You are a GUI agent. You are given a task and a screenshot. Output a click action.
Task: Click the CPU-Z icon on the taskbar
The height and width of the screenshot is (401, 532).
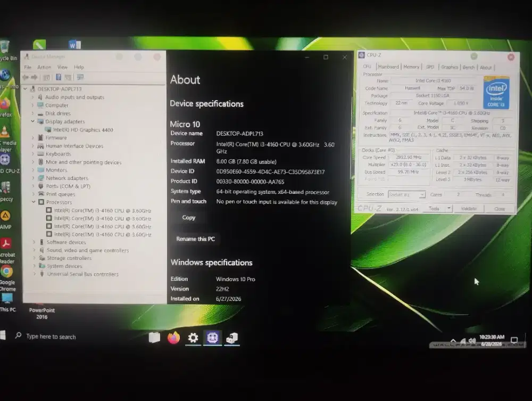(212, 338)
